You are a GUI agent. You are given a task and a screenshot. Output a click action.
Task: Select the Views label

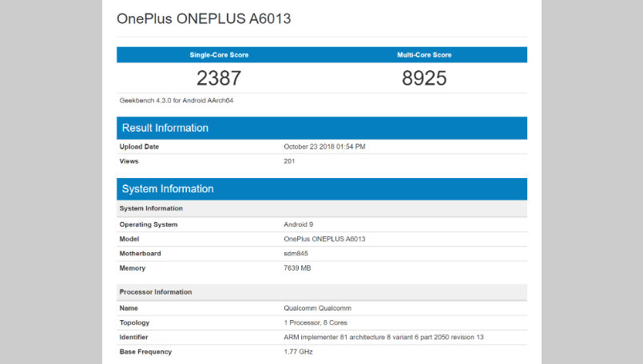coord(129,161)
